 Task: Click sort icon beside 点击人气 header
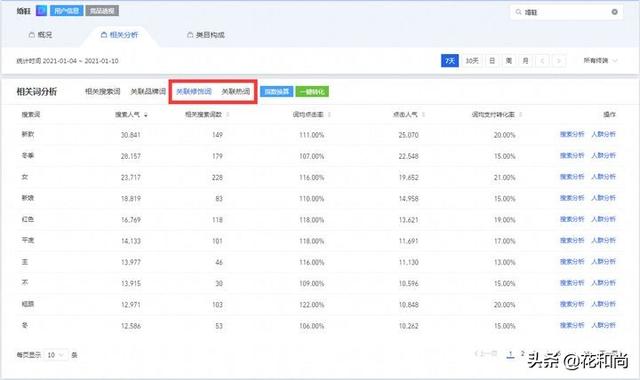(423, 115)
